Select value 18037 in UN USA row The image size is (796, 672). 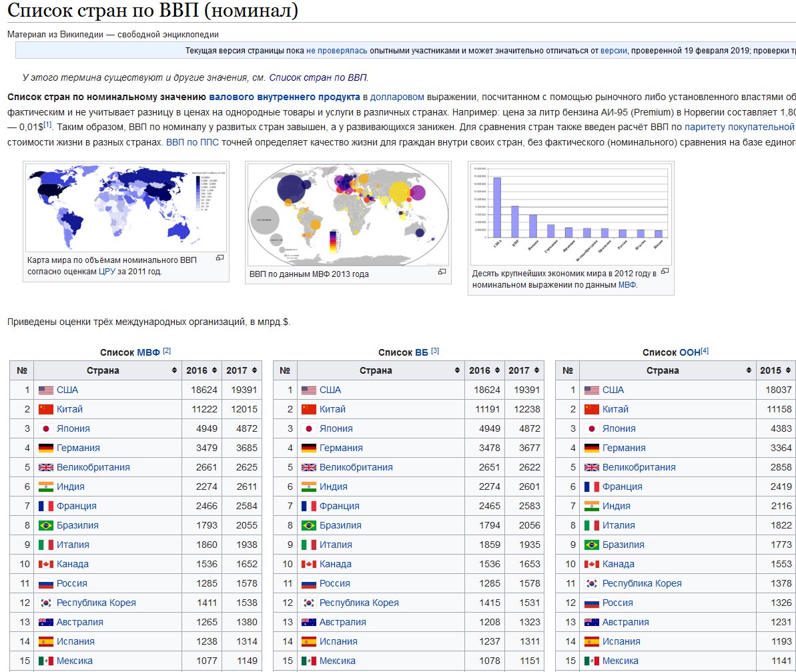778,390
